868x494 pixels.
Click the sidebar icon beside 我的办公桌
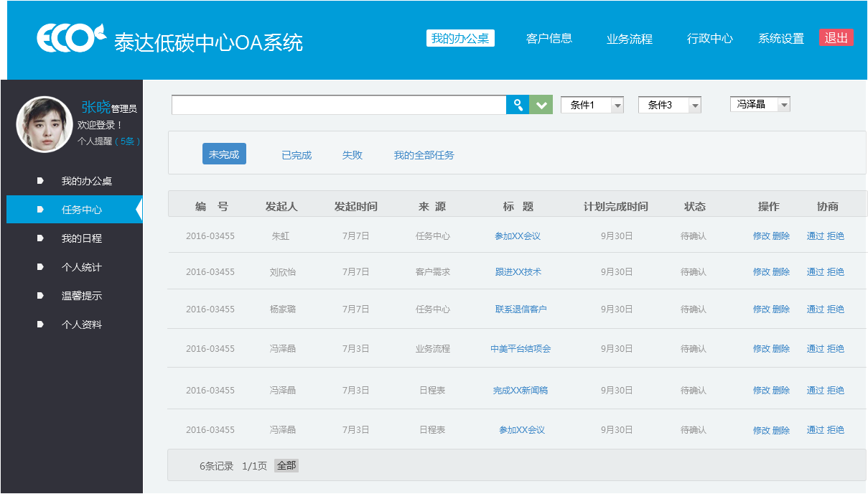tap(42, 180)
